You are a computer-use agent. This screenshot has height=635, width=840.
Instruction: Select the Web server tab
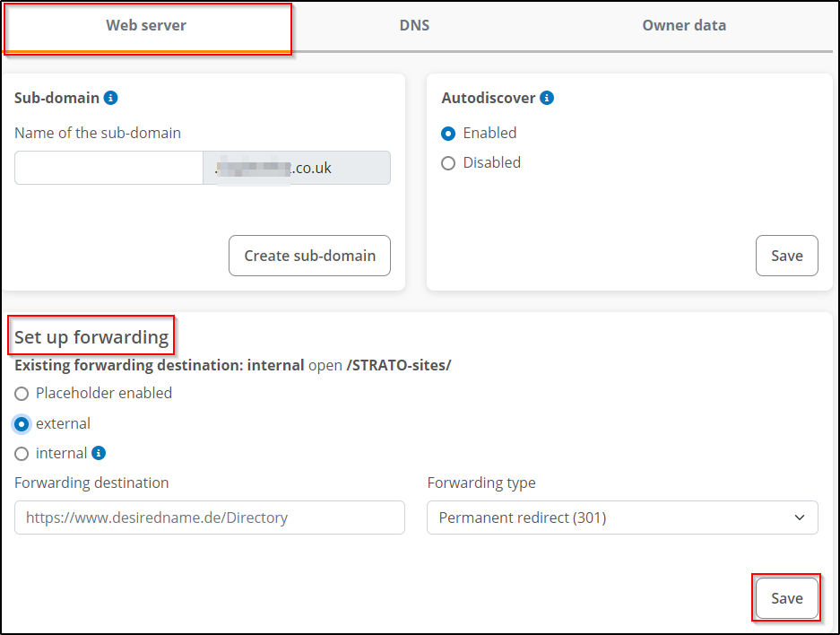point(146,25)
